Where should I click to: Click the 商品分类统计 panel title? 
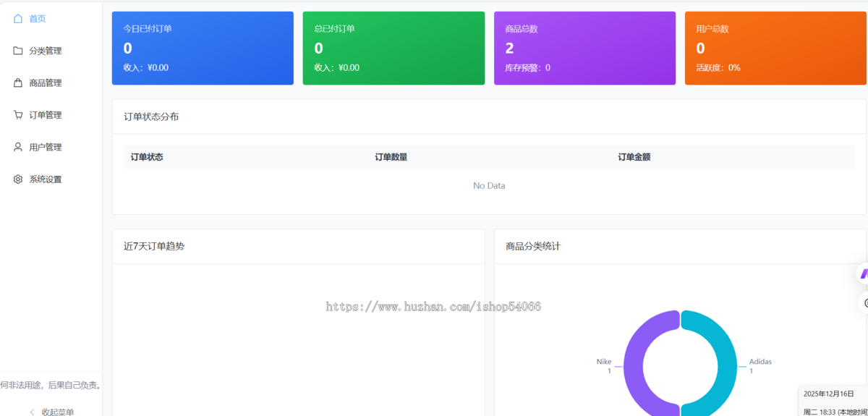[x=533, y=247]
